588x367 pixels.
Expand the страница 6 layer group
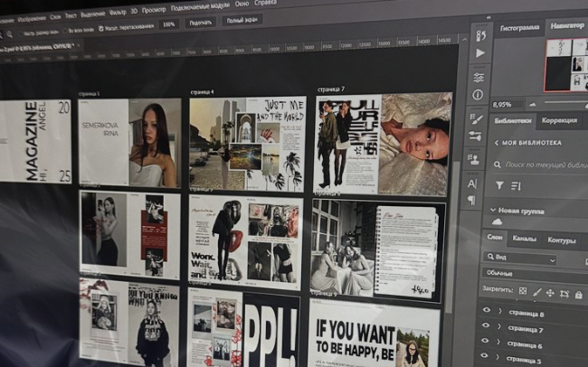pos(498,343)
